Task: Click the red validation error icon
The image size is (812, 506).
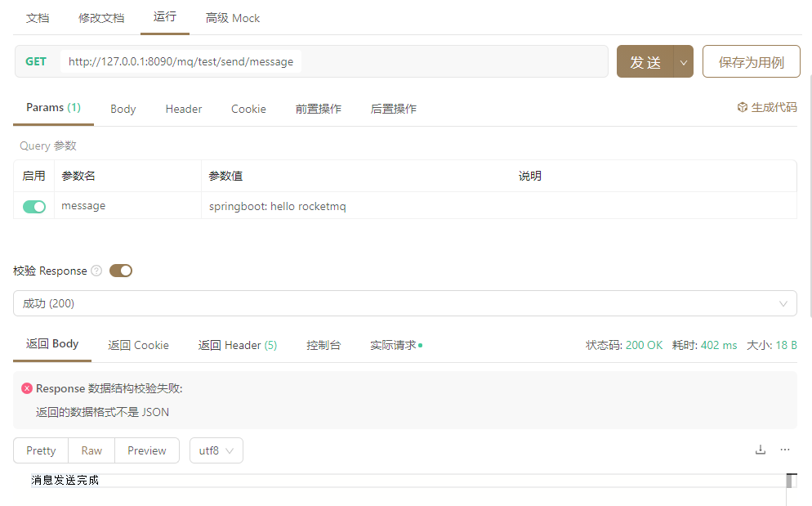Action: (x=27, y=388)
